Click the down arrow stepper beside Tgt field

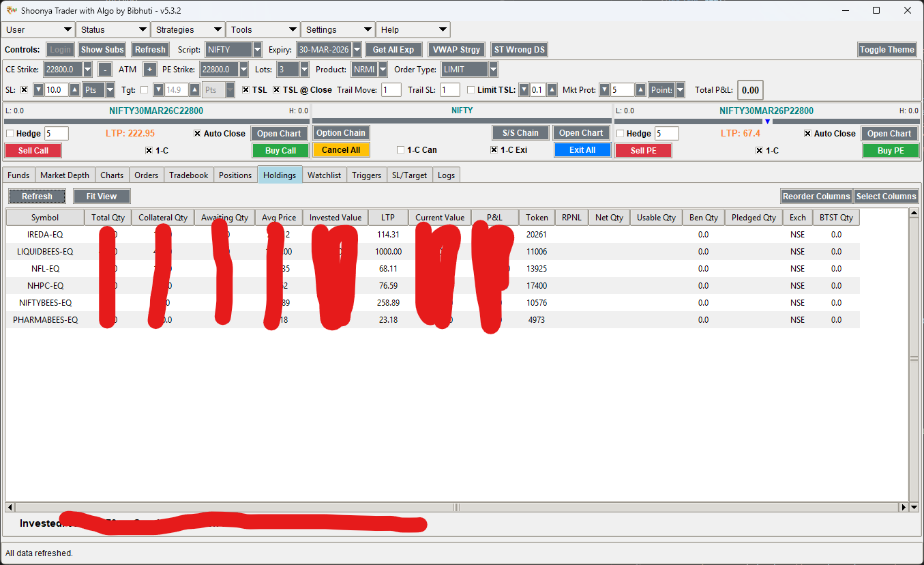[158, 89]
